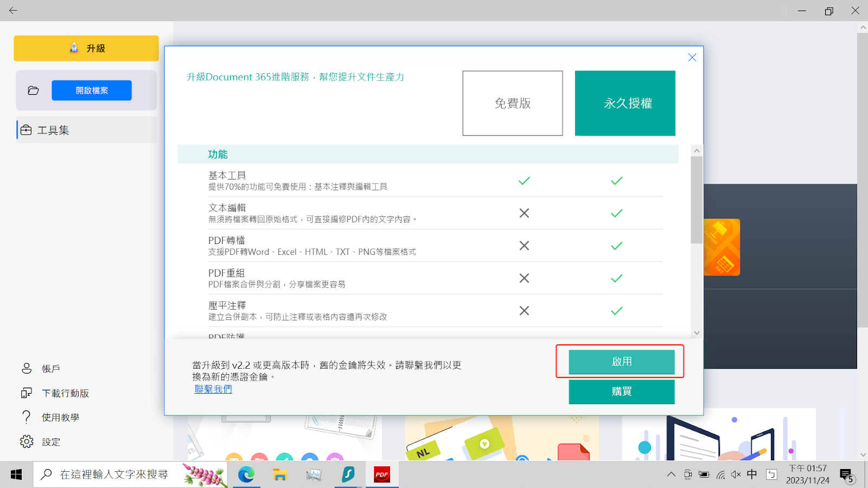The image size is (868, 488).
Task: Click permanent-license checkmark in 基本工具 row
Action: pos(617,181)
